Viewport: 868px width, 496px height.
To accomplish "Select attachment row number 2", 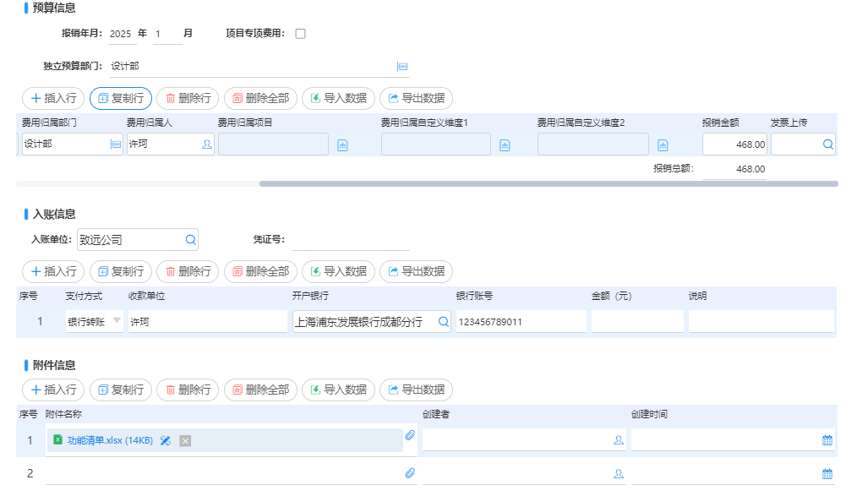I will pos(30,473).
